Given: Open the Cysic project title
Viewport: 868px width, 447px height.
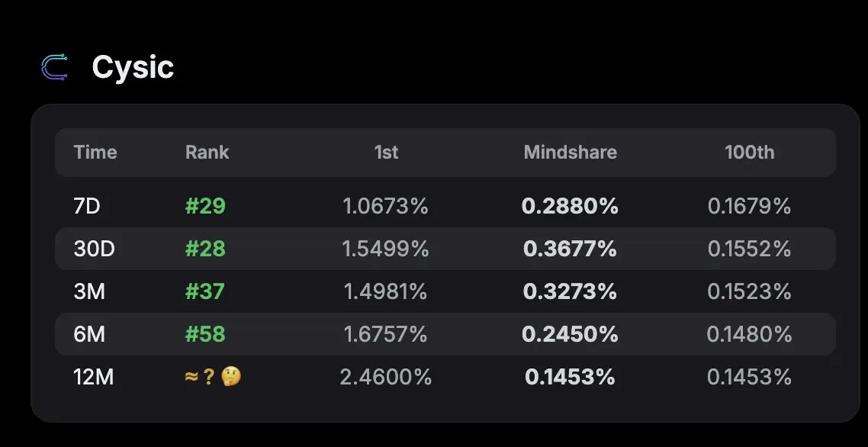Looking at the screenshot, I should [x=133, y=68].
